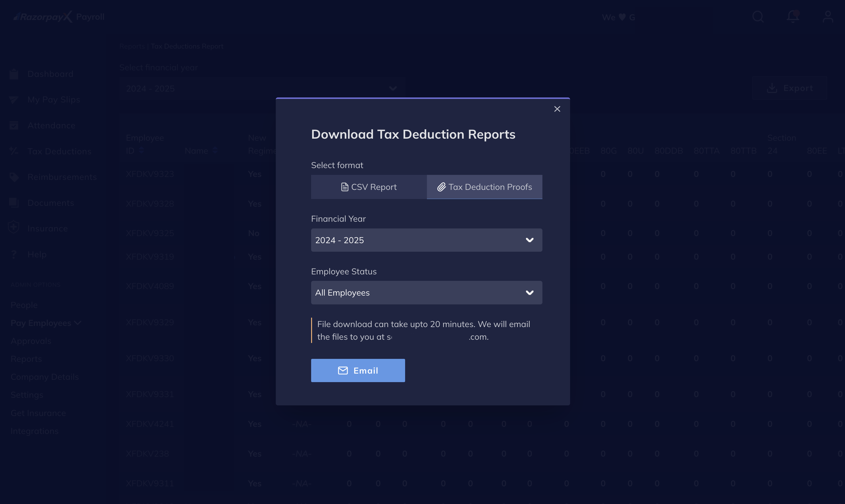Open the user profile icon

pyautogui.click(x=828, y=17)
